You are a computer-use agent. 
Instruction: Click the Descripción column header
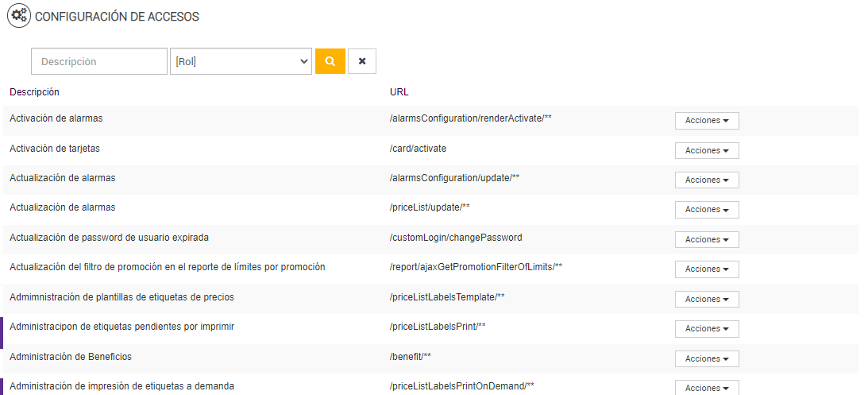click(34, 92)
